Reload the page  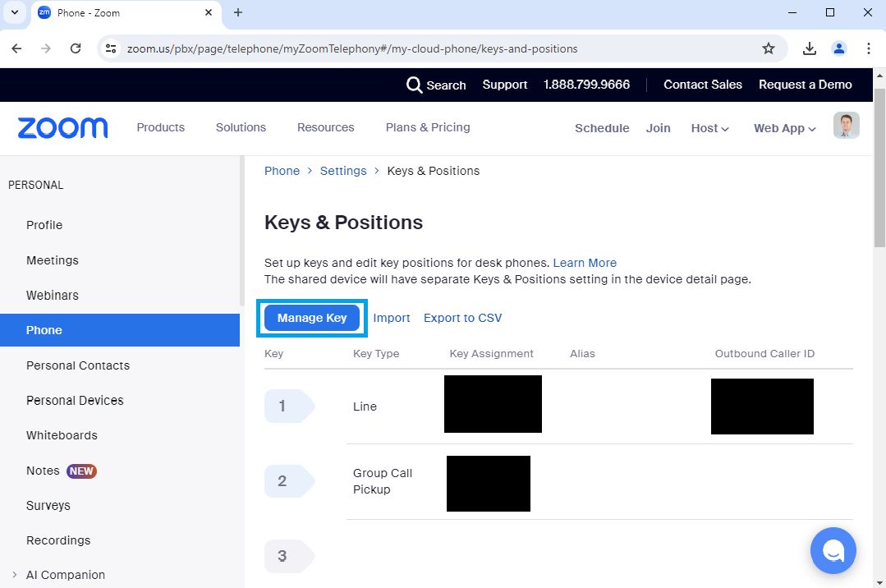(x=76, y=48)
